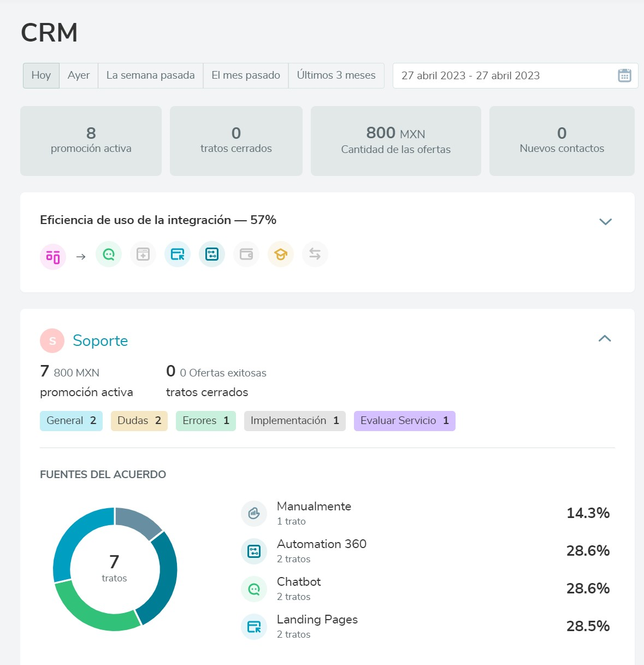Click the pink CRM pipeline icon
This screenshot has height=665, width=644.
53,256
